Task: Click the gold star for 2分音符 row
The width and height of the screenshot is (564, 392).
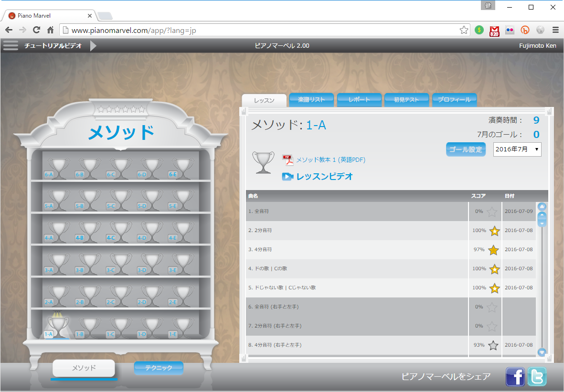Action: pos(495,231)
